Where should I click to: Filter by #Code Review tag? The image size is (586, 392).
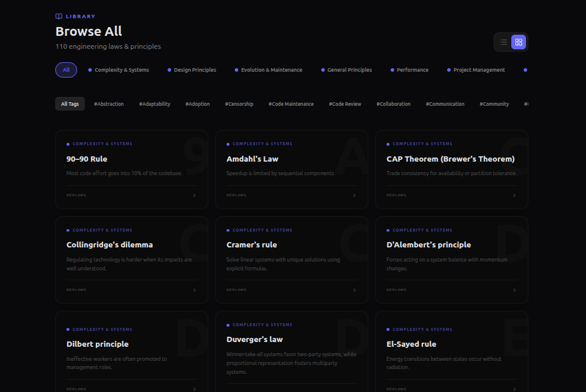pyautogui.click(x=345, y=104)
